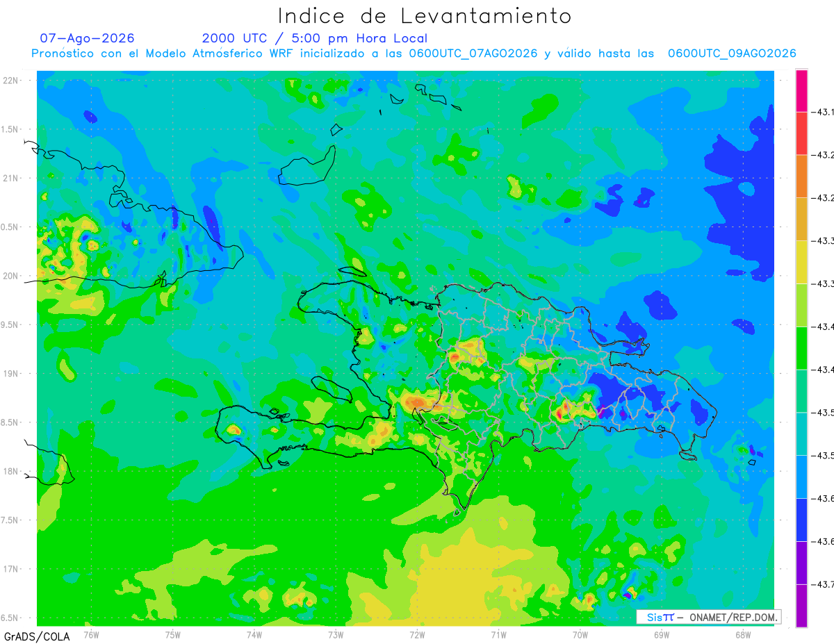Viewport: 834px width, 644px height.
Task: Click the '-43.7' legend value
Action: click(x=824, y=585)
